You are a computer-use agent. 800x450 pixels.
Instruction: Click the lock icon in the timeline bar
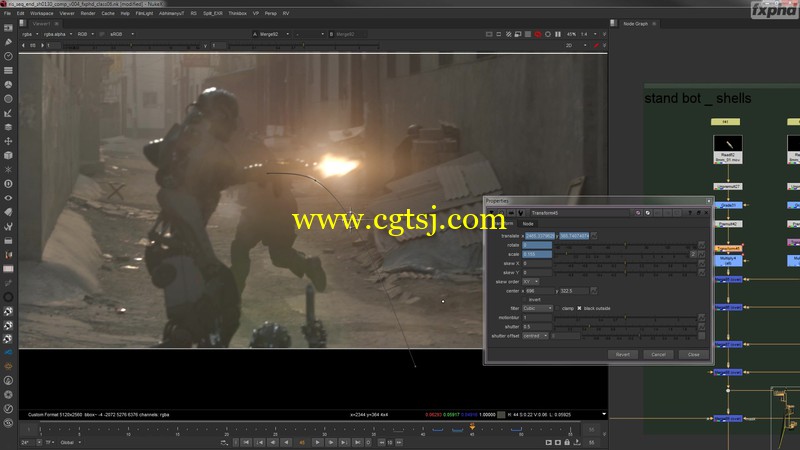coord(567,442)
